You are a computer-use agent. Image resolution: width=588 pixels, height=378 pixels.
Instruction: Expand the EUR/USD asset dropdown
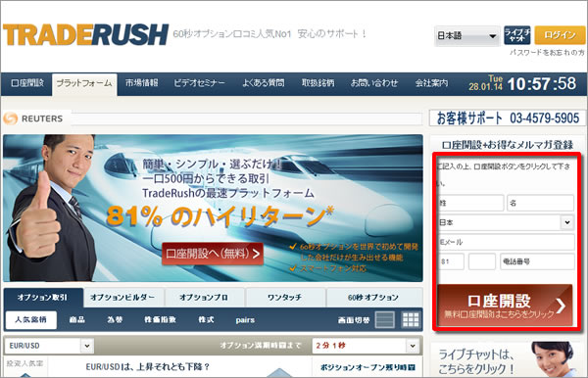pyautogui.click(x=49, y=346)
